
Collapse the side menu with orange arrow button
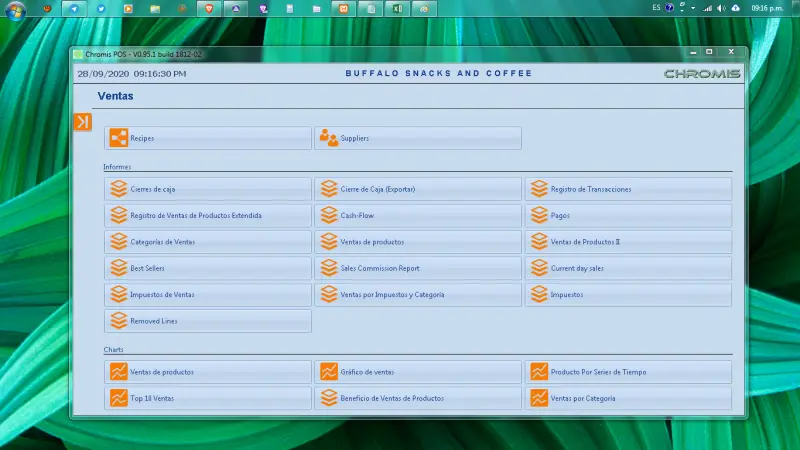83,122
